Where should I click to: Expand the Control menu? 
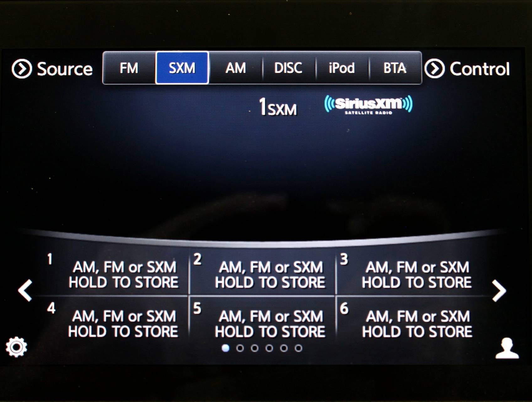point(467,69)
